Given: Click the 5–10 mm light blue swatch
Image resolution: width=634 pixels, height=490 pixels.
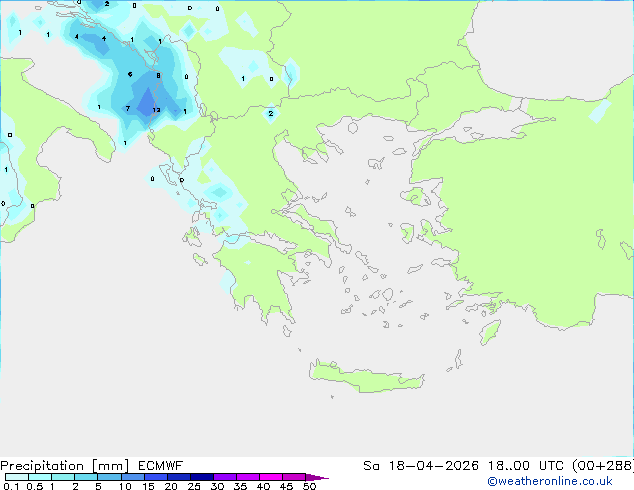Looking at the screenshot, I should point(109,477).
